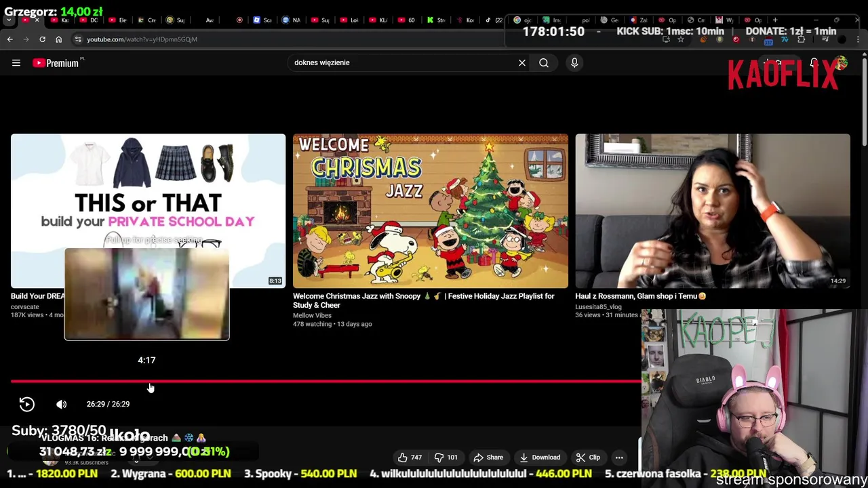Go back in the browser

[x=9, y=39]
